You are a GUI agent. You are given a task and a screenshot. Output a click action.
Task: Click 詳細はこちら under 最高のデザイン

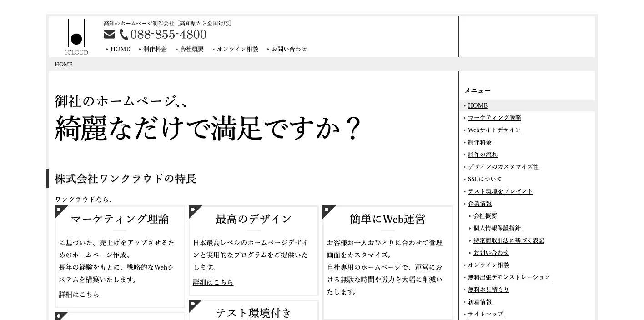click(x=213, y=282)
